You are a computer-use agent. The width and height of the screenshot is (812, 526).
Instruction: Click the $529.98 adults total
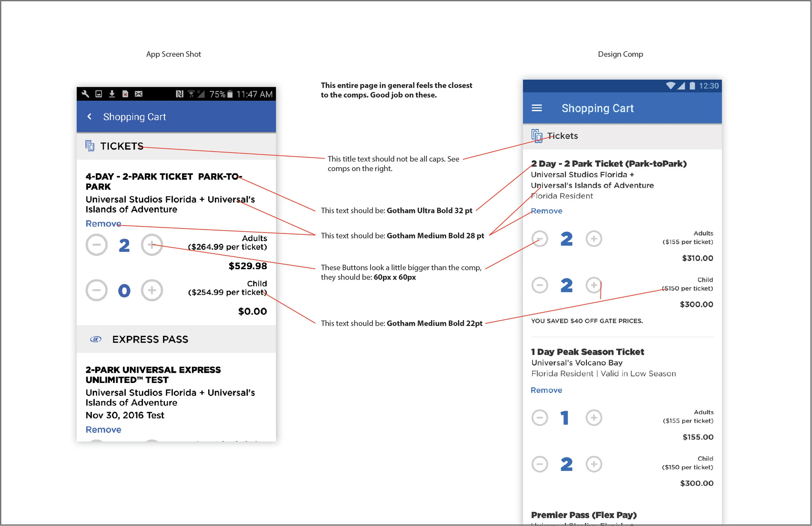coord(248,266)
